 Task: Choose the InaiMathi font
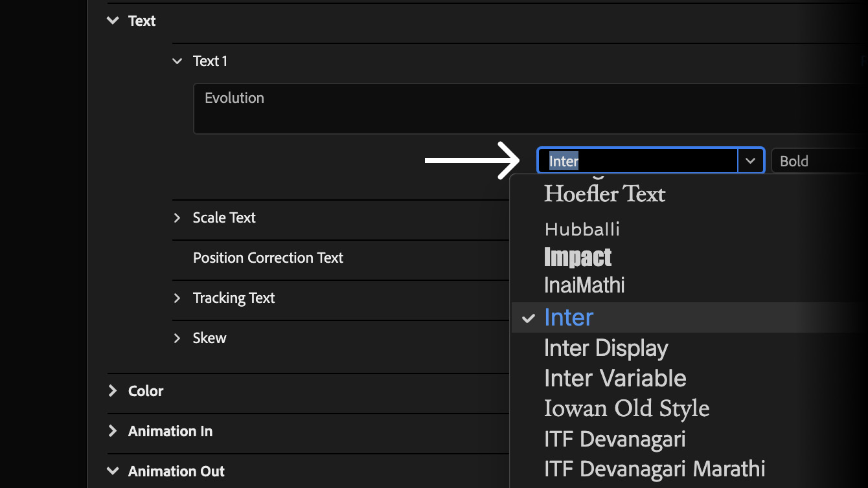pyautogui.click(x=584, y=285)
